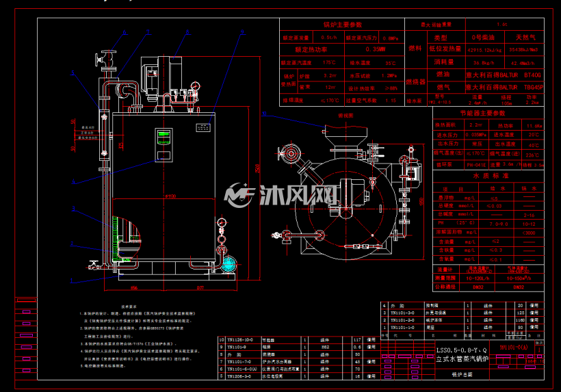Click the 立式水管蒸汽锅炉 title text
The width and height of the screenshot is (561, 392).
[462, 359]
